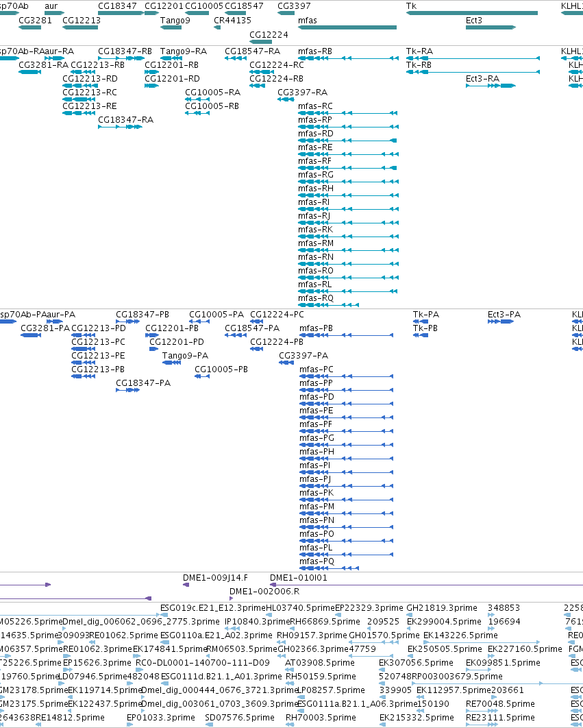583x728 pixels.
Task: Click the CG12213 gene label in top track
Action: 82,21
